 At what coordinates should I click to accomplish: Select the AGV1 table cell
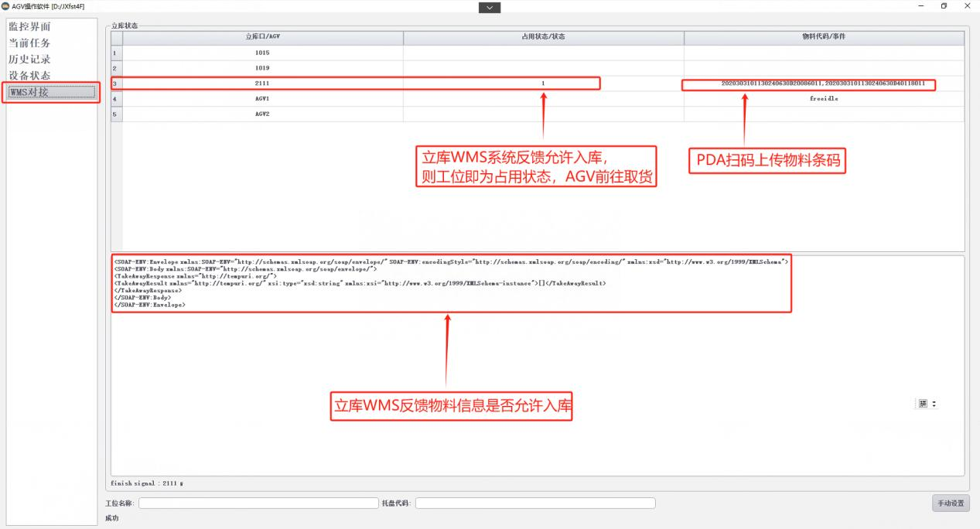click(x=263, y=99)
